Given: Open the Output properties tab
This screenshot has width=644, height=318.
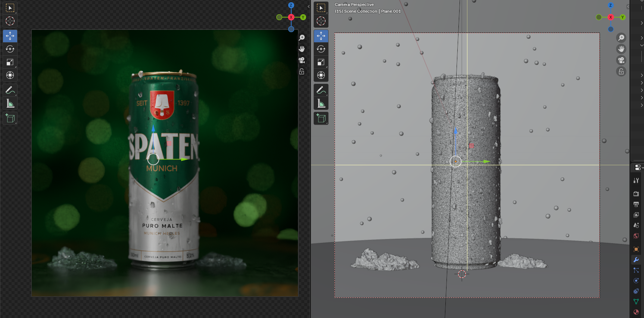Looking at the screenshot, I should point(636,204).
